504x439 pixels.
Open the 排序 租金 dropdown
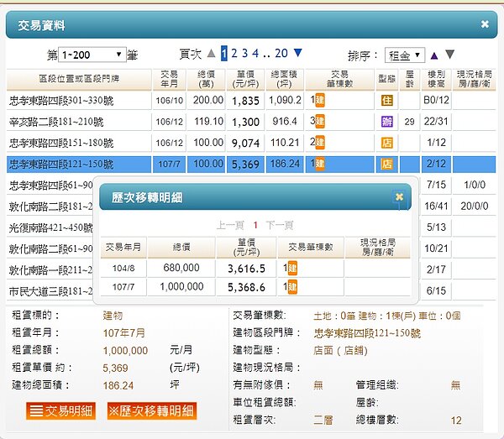405,55
